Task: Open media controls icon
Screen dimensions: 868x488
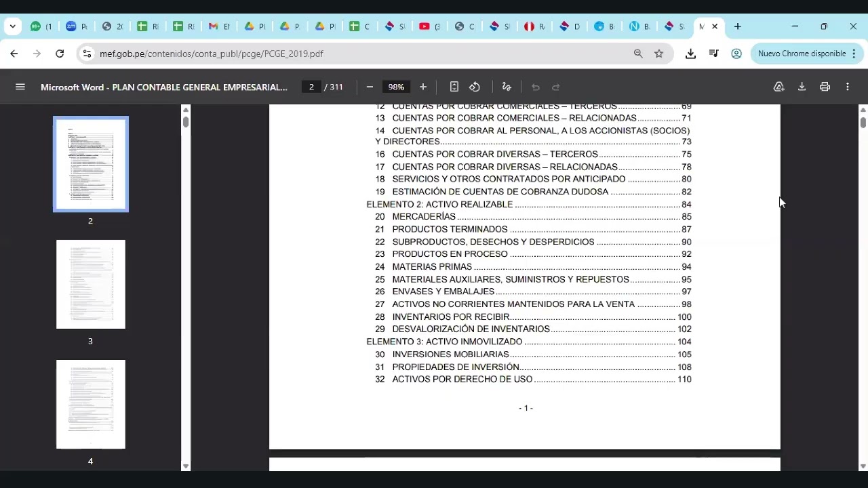Action: (713, 54)
